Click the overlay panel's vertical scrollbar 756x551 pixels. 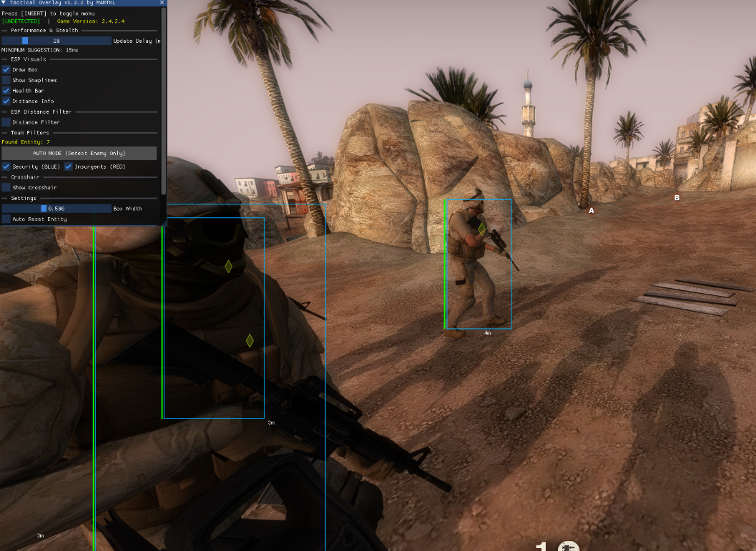tap(164, 100)
